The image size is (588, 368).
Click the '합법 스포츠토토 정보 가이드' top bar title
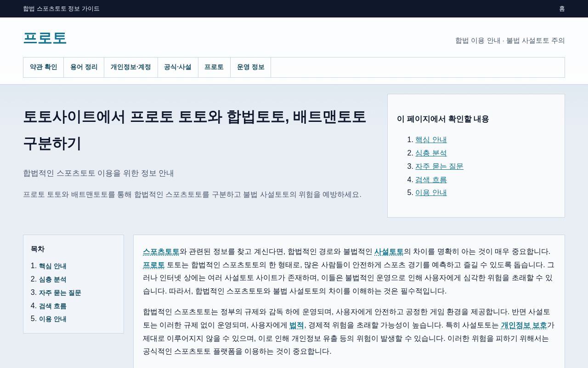tap(61, 9)
